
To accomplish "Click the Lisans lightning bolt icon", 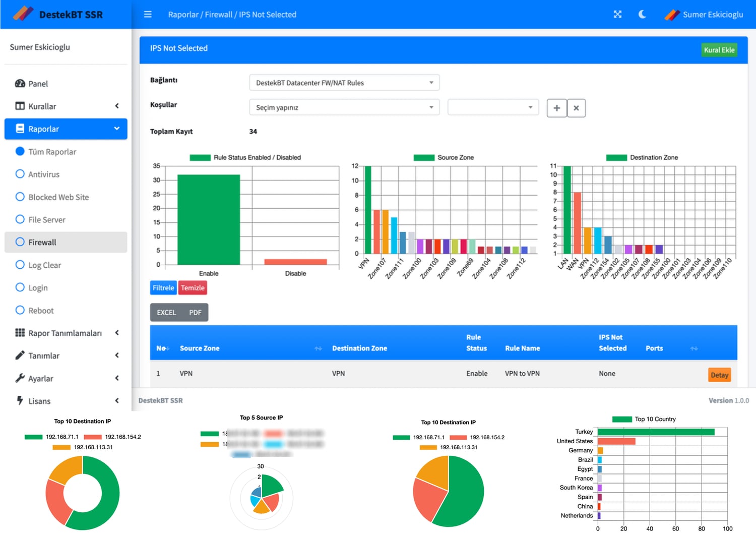I will [20, 401].
